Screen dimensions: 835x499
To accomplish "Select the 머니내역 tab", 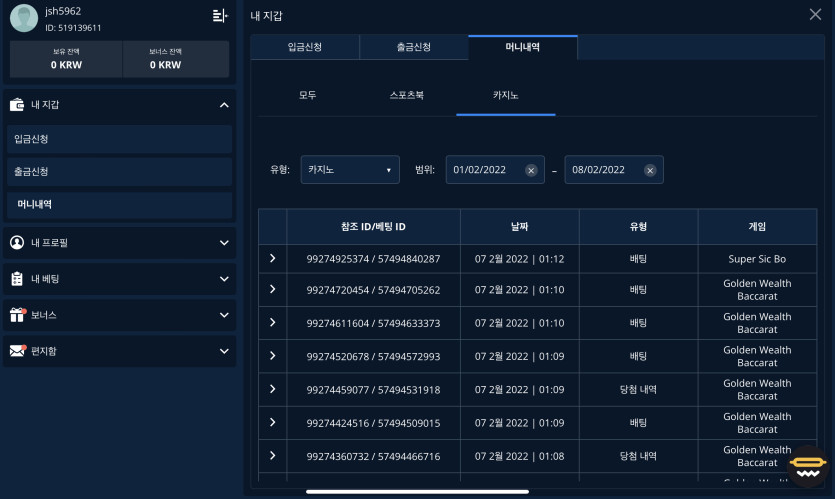I will tap(523, 47).
